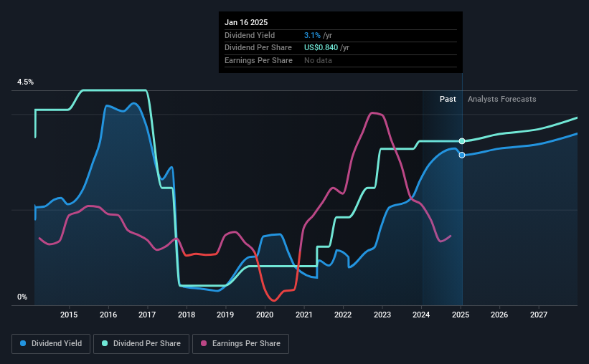Click the 2016 x-axis year label
Image resolution: width=589 pixels, height=364 pixels.
pos(108,315)
